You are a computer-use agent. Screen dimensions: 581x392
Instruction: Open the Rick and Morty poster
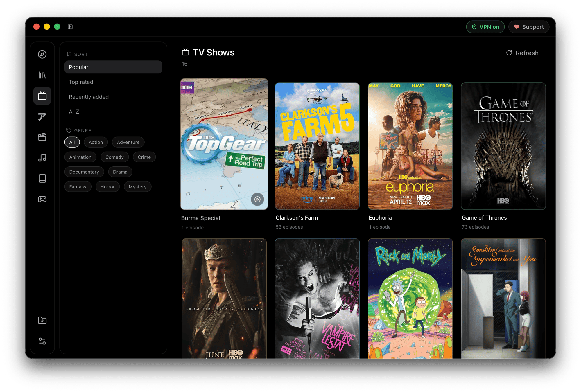tap(410, 299)
